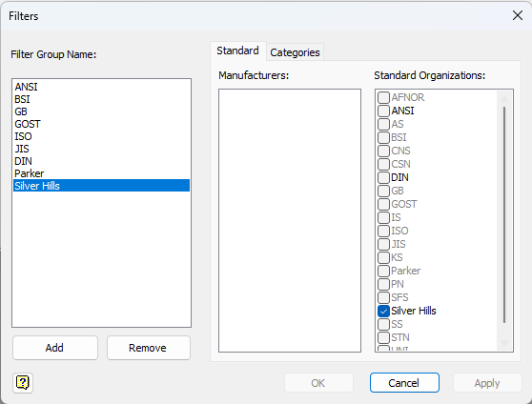The width and height of the screenshot is (532, 404).
Task: Enable the SFS checkbox
Action: coord(383,297)
